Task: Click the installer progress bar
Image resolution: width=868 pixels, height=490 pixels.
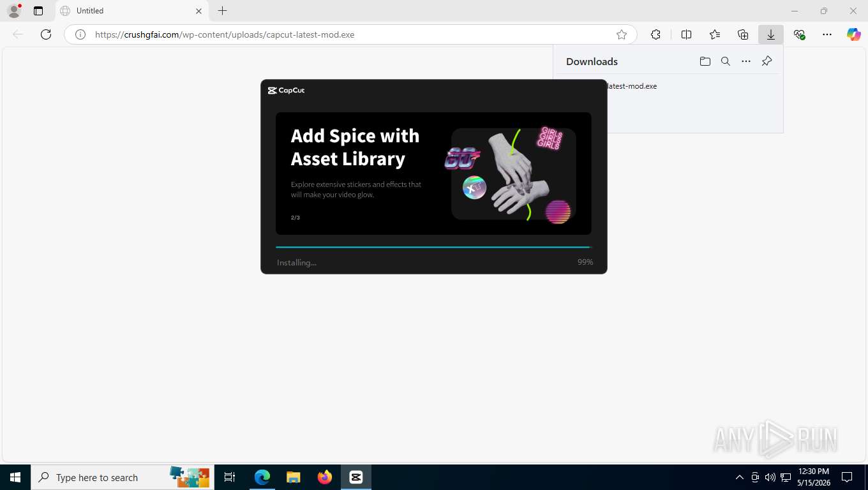Action: [x=433, y=247]
